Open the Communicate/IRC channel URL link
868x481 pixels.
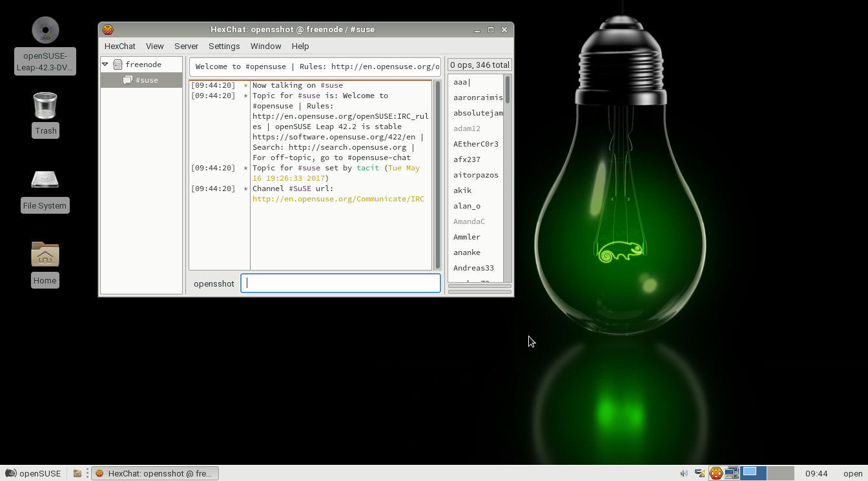click(338, 199)
